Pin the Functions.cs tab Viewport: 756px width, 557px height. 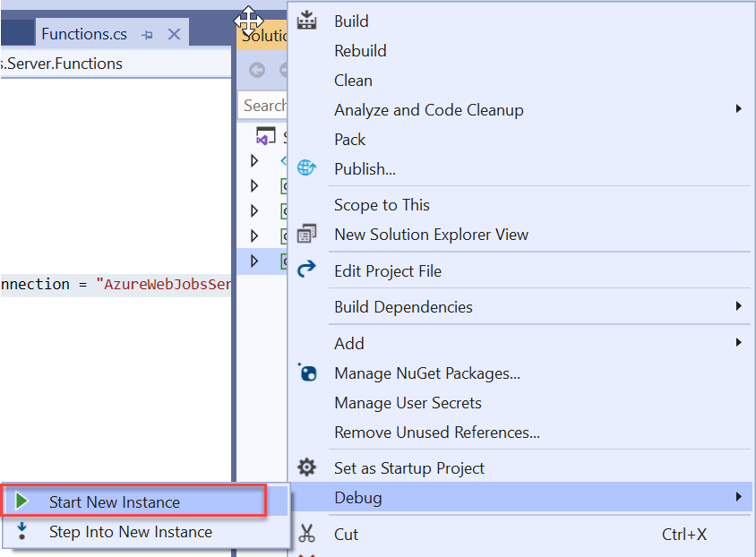150,34
